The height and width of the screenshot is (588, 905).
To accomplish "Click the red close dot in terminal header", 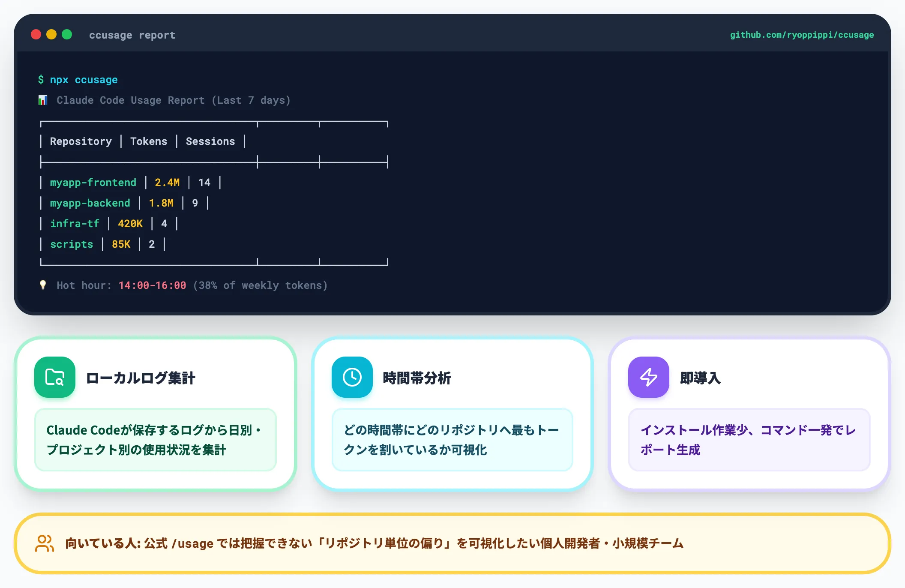I will pos(36,34).
